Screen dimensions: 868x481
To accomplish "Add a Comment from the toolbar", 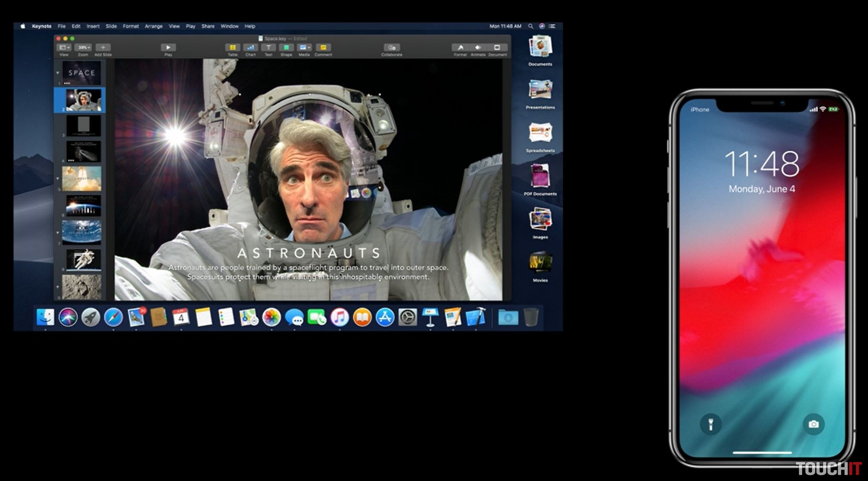I will point(323,48).
